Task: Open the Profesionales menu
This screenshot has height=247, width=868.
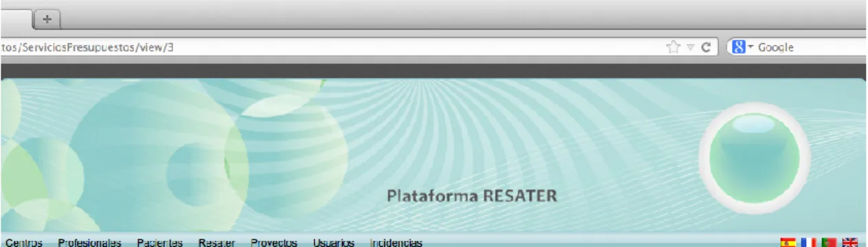Action: pyautogui.click(x=89, y=242)
